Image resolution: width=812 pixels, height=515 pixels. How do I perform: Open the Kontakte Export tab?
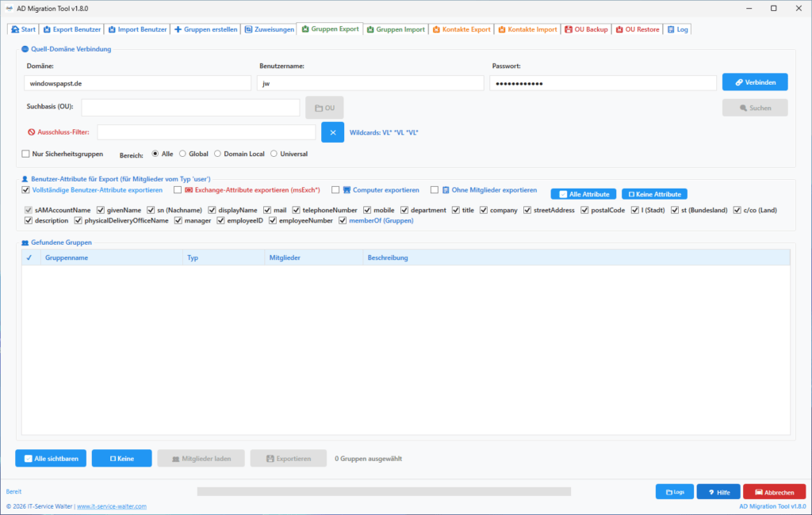(x=462, y=29)
